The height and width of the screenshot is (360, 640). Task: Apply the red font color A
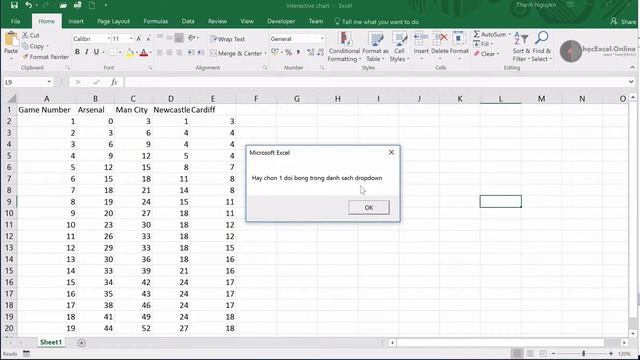coord(143,53)
